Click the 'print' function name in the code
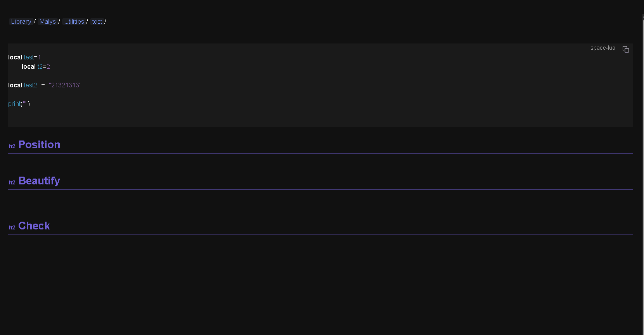Image resolution: width=644 pixels, height=335 pixels. (x=14, y=104)
